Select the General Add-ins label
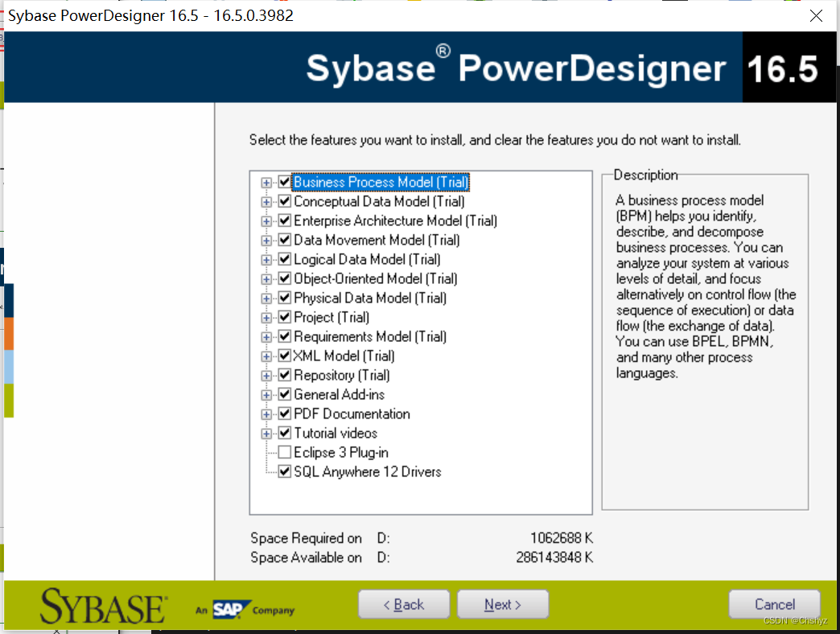This screenshot has width=840, height=634. (x=339, y=394)
